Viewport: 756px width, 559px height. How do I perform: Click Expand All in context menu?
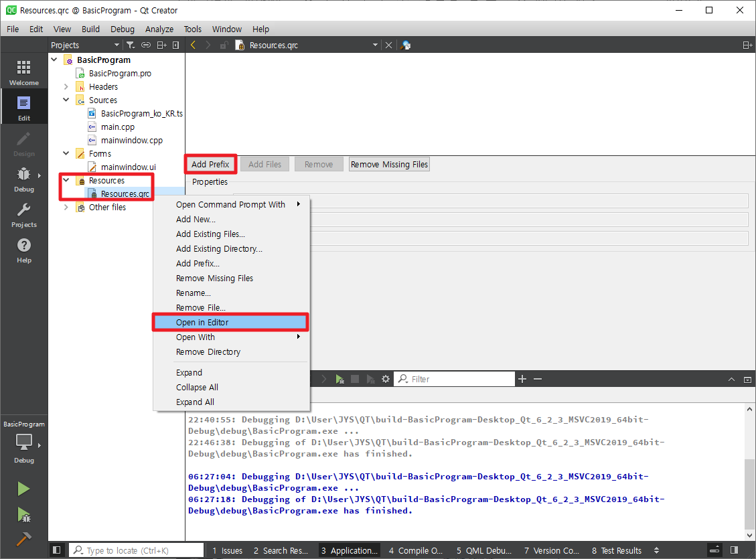click(x=230, y=402)
